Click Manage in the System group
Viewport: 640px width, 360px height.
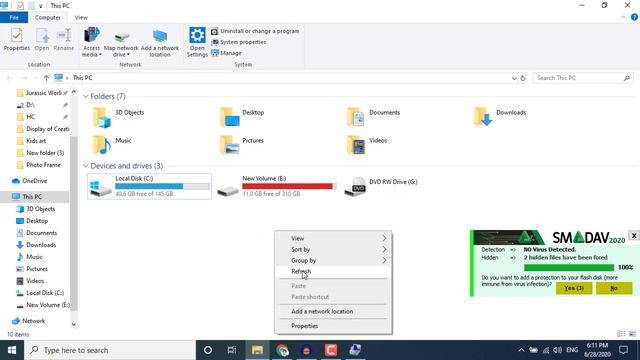(x=227, y=53)
